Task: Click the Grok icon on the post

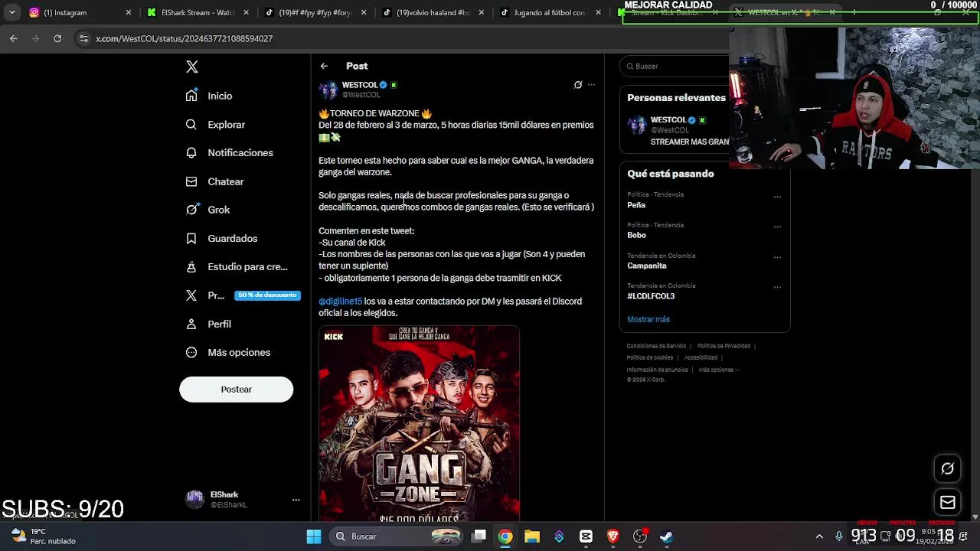Action: coord(578,85)
